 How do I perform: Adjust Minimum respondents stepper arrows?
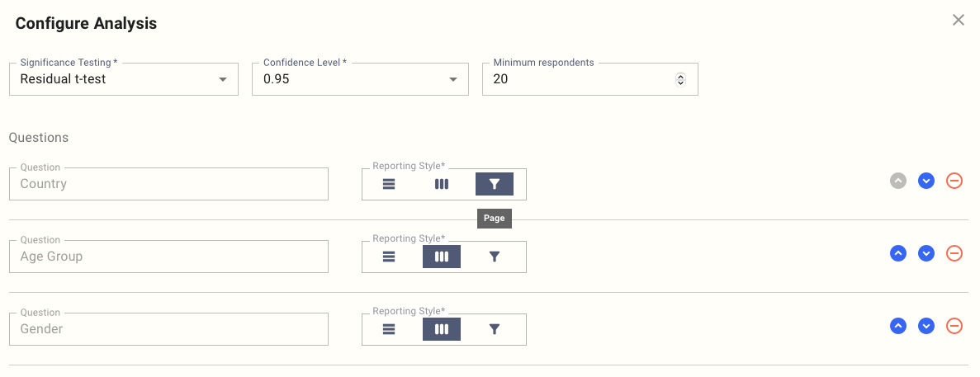click(x=680, y=79)
